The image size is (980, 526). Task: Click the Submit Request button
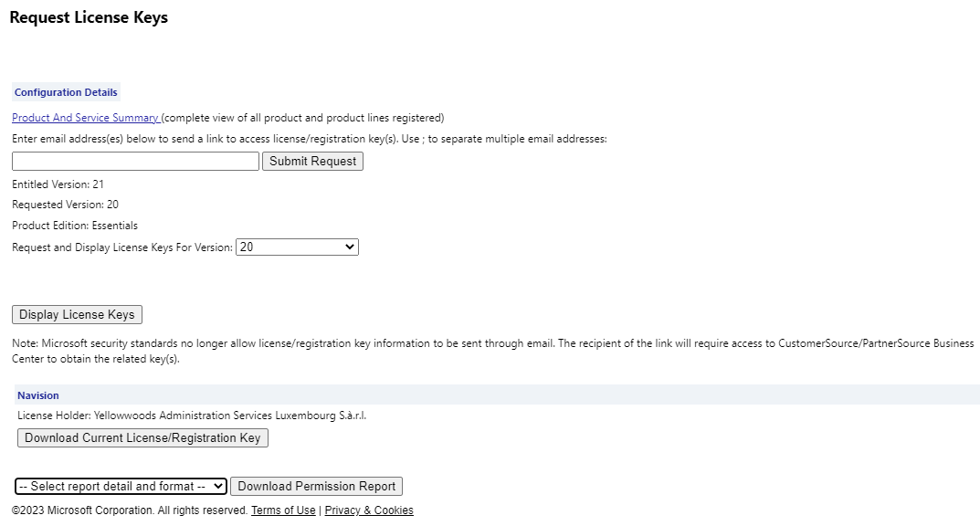tap(312, 161)
